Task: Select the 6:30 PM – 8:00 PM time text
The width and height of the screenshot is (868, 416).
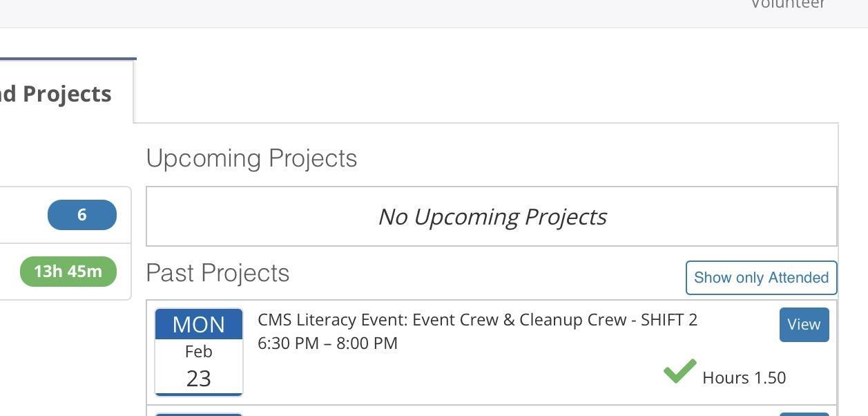Action: pos(327,343)
